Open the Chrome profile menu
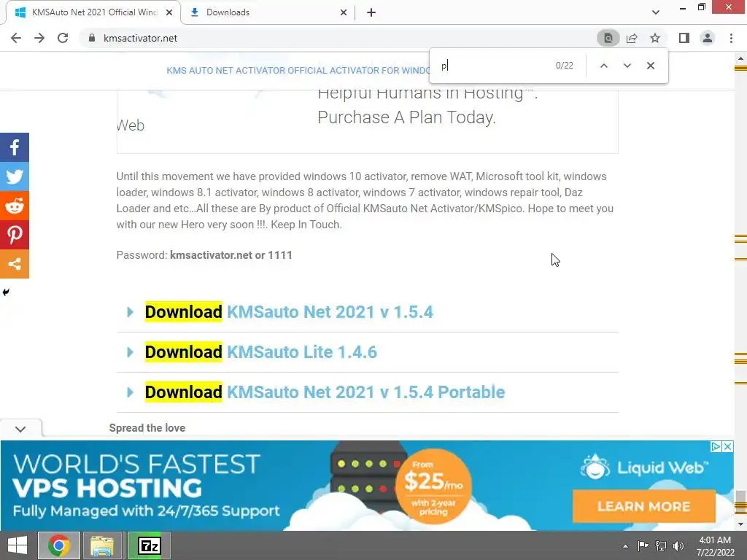 point(708,38)
